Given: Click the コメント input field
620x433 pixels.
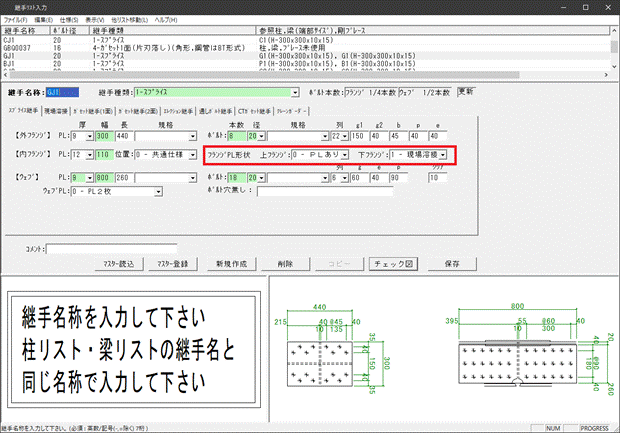Looking at the screenshot, I should 112,249.
